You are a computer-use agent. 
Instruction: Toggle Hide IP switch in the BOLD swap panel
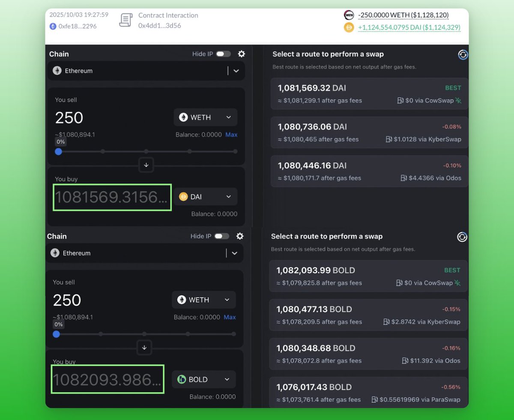pyautogui.click(x=221, y=236)
